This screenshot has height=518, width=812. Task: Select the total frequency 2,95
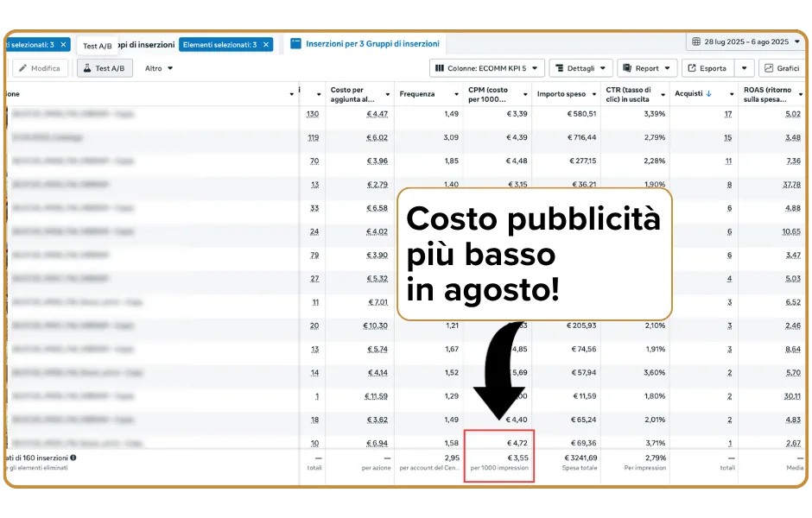[x=452, y=458]
